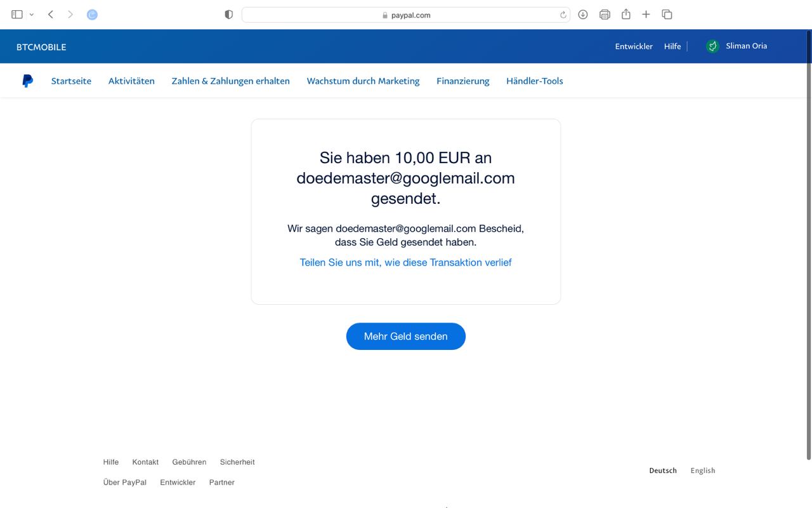812x508 pixels.
Task: Go back to the previous page
Action: click(51, 15)
